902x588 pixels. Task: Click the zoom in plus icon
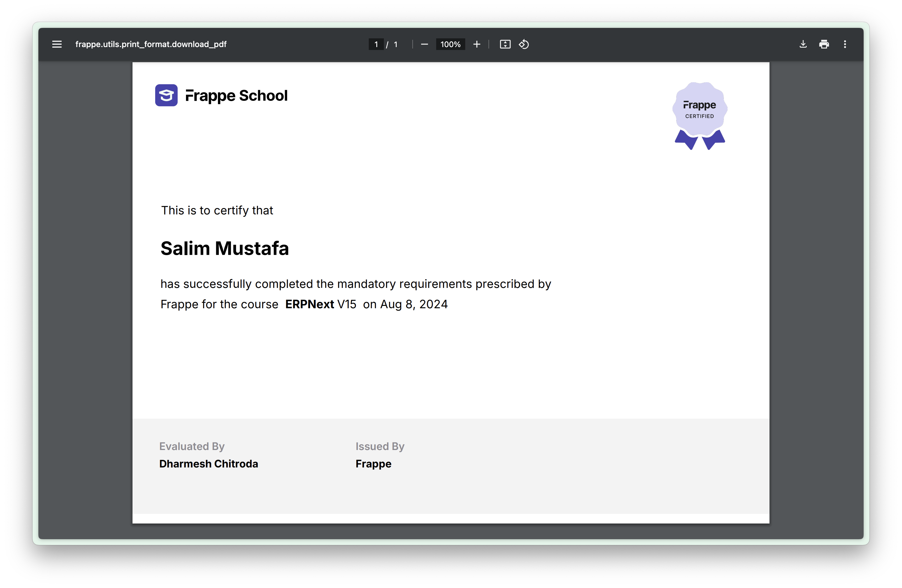[x=477, y=44]
